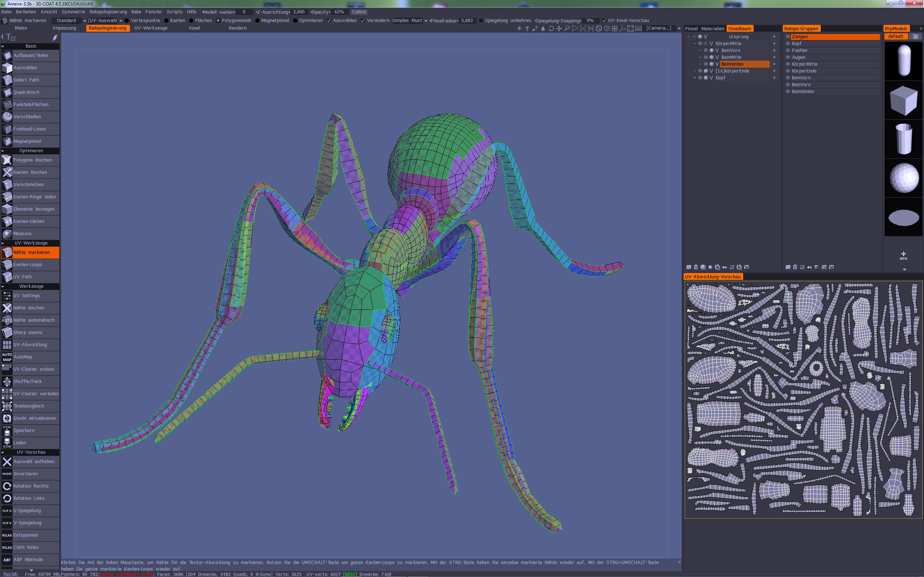Add a NEW RtpModels item

(903, 255)
